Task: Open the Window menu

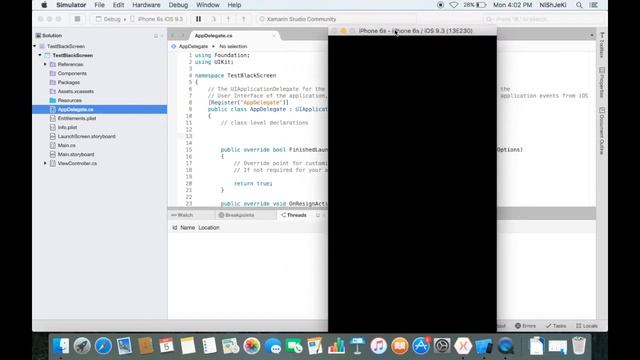Action: (x=208, y=5)
